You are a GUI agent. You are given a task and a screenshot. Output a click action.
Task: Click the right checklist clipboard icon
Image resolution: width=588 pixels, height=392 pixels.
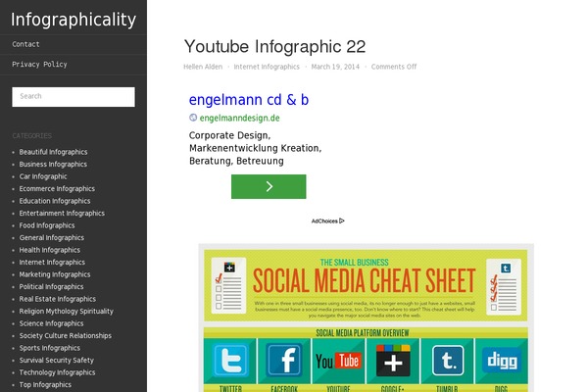point(504,287)
